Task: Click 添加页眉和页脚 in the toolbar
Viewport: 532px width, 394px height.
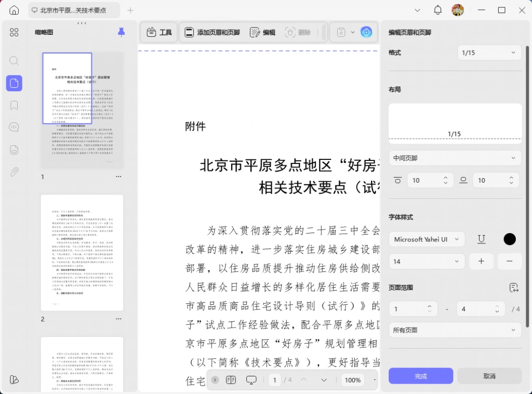Action: [212, 32]
